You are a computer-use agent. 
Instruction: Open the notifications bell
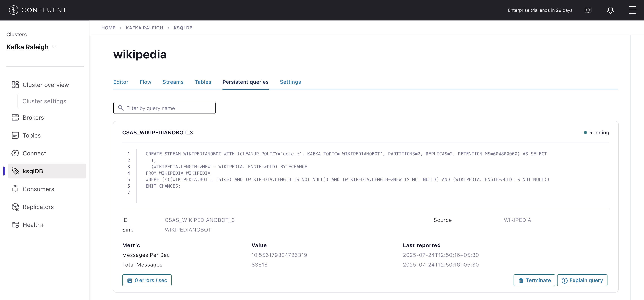click(610, 10)
